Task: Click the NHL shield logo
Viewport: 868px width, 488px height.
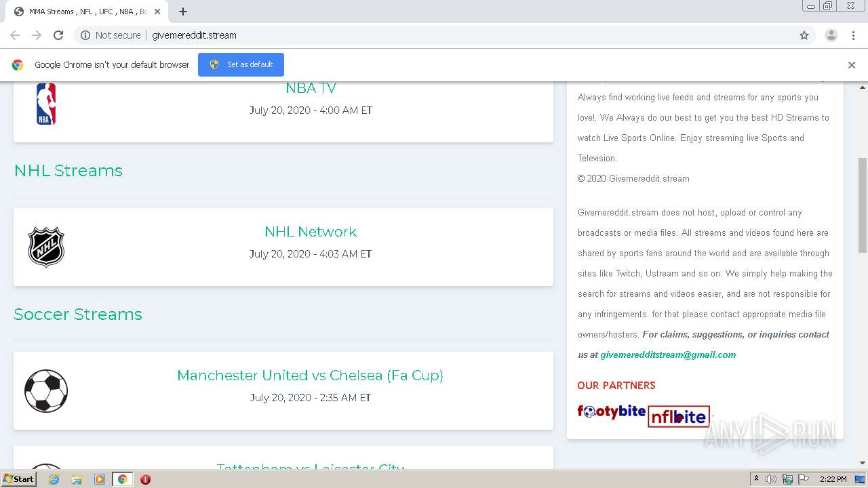Action: 46,247
